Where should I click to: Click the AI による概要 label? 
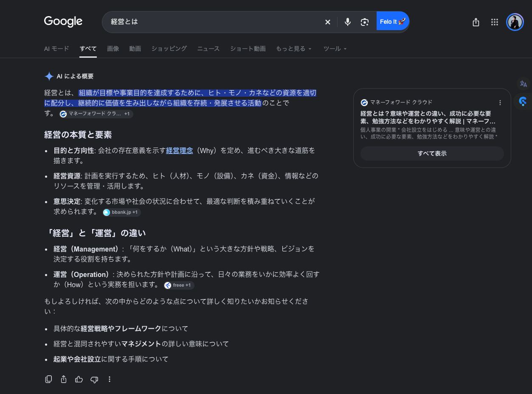[x=75, y=76]
